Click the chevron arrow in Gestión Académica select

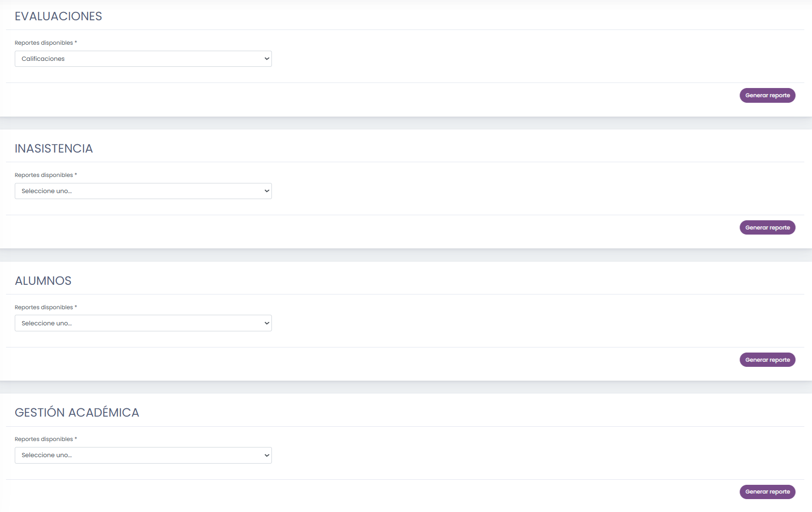tap(267, 455)
